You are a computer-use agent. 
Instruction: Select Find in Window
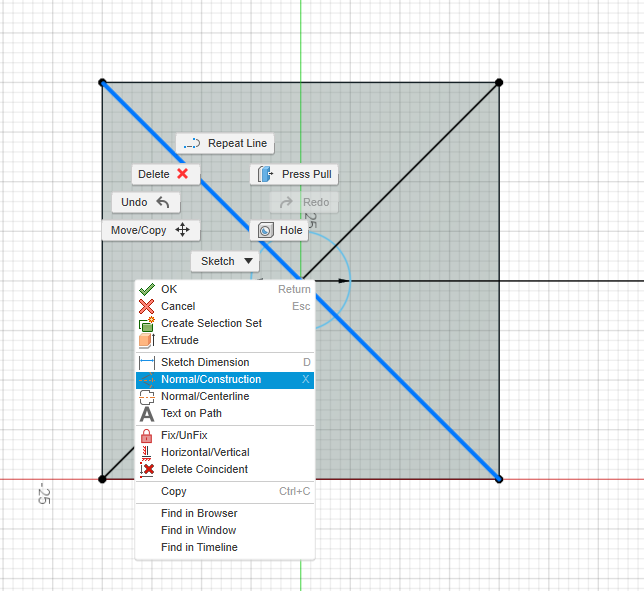point(225,530)
